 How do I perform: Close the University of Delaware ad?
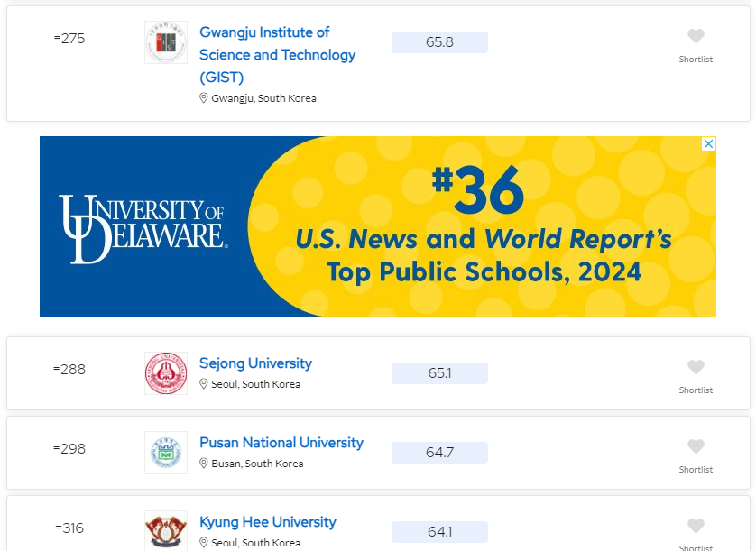708,143
